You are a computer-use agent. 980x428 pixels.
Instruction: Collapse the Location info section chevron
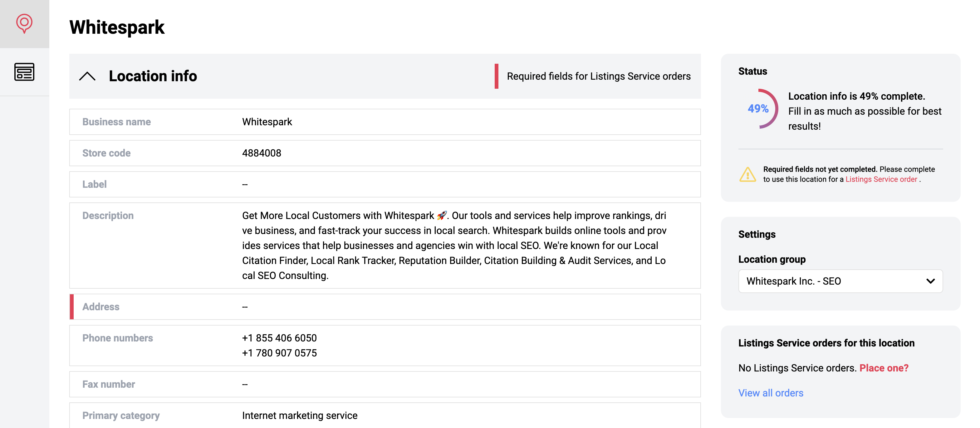click(x=87, y=76)
